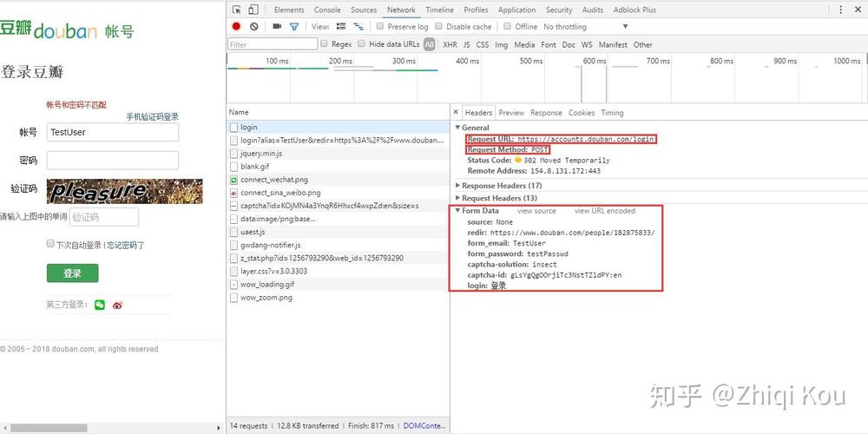Stop recording network log
Image resolution: width=868 pixels, height=434 pixels.
click(236, 27)
